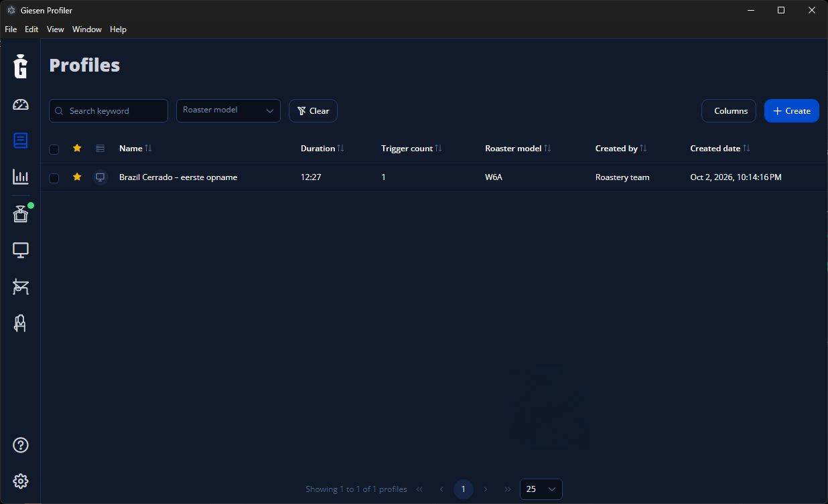Click the Showing 1 to 1 of 1 profiles text
This screenshot has width=828, height=504.
pyautogui.click(x=356, y=489)
